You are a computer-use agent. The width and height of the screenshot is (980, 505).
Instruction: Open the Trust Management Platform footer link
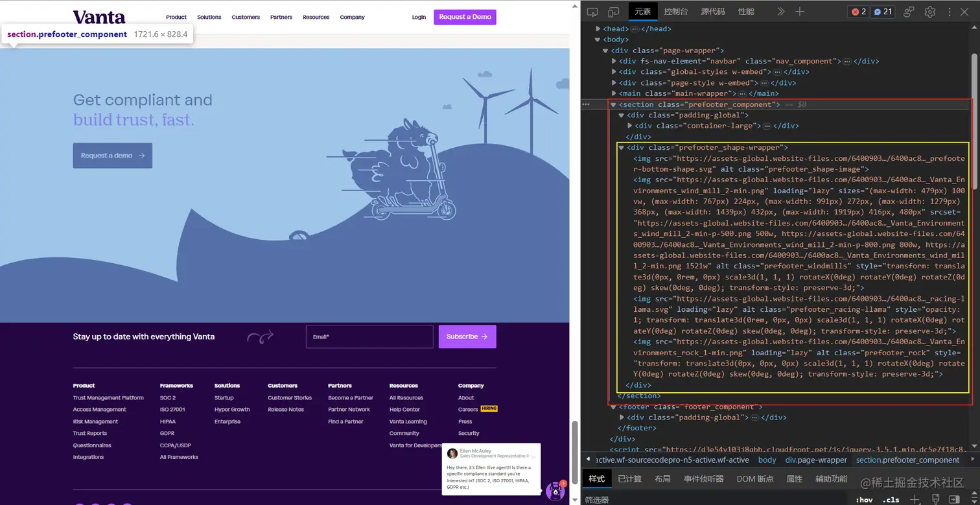coord(108,398)
